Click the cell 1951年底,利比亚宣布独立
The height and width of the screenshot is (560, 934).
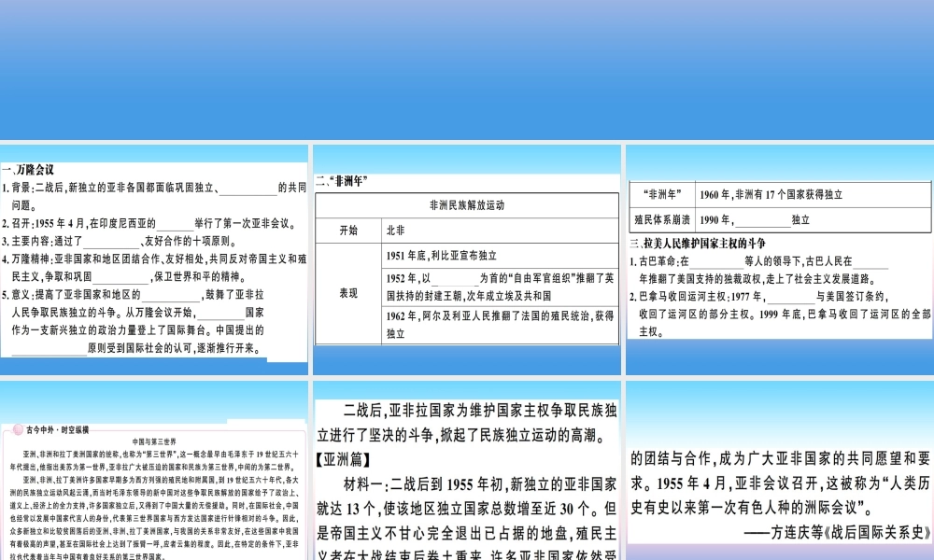(501, 256)
